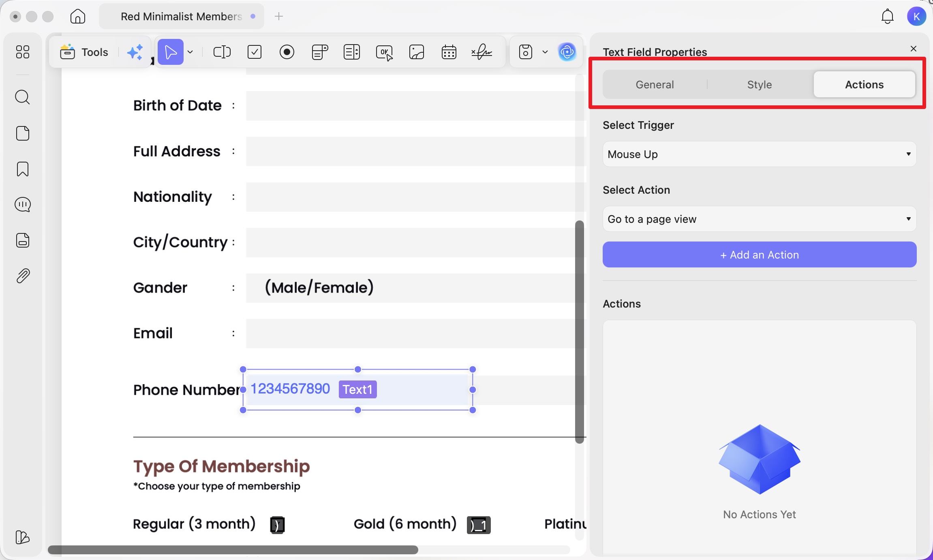Open the Select Trigger Mouse Up dropdown
The height and width of the screenshot is (560, 933).
760,154
